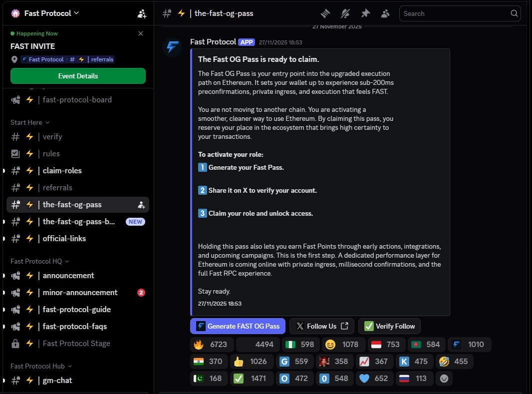
Task: Toggle the 4494 reaction
Action: pyautogui.click(x=258, y=345)
